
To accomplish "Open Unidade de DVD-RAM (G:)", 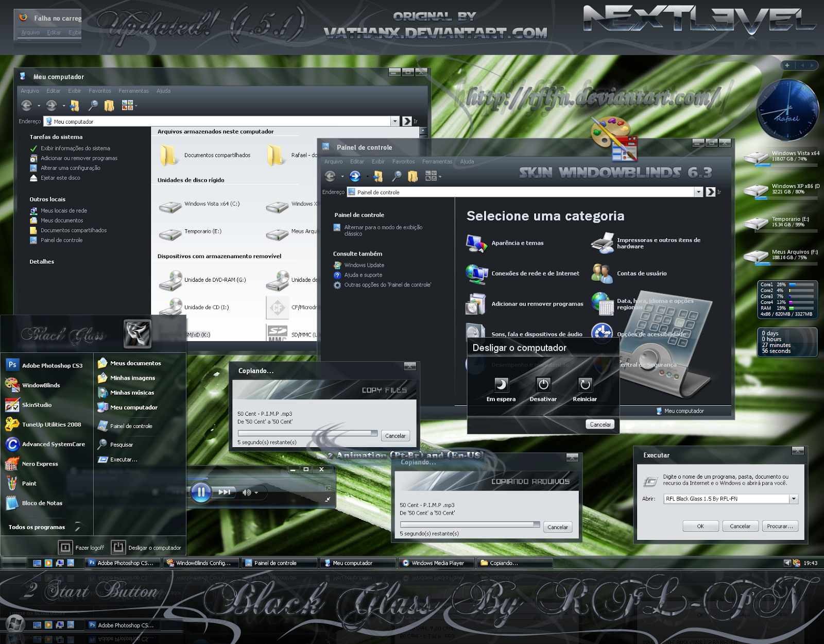I will click(202, 280).
